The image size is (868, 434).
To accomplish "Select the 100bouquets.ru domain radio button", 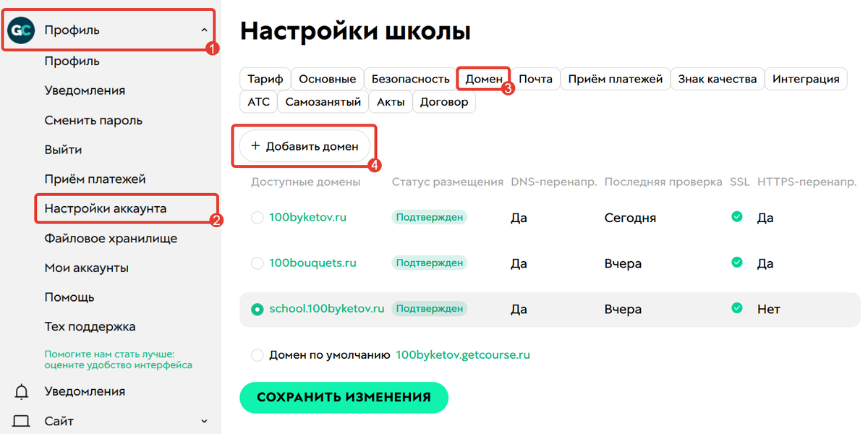I will coord(257,263).
